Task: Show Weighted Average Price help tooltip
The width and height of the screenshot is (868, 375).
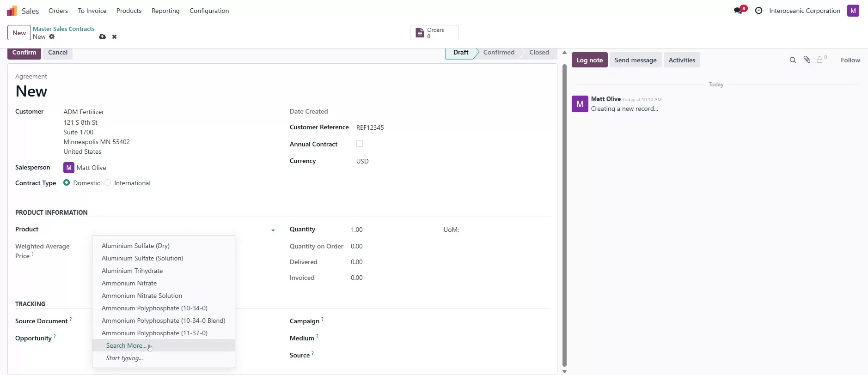Action: [x=32, y=254]
